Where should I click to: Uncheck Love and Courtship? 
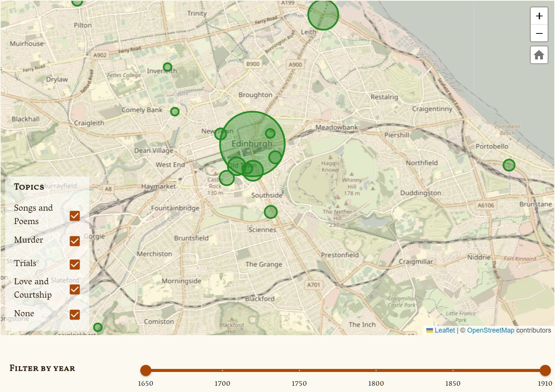[75, 289]
